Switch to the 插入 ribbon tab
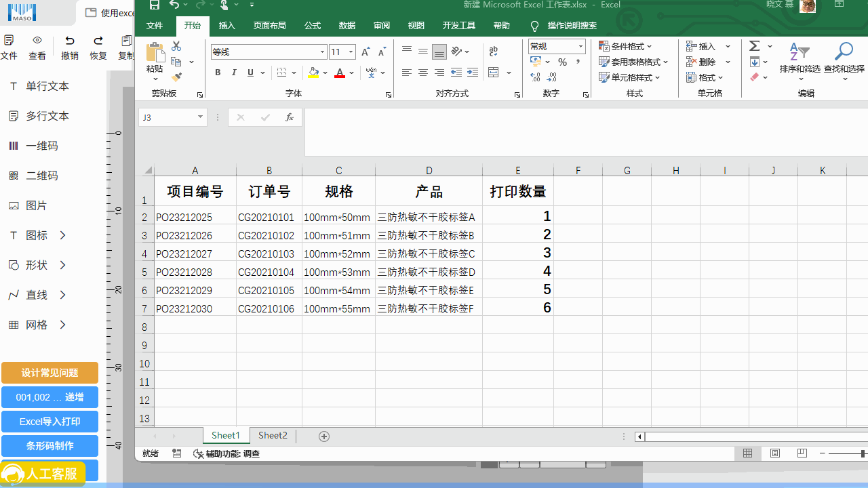Screen dimensions: 868x488 click(x=227, y=26)
